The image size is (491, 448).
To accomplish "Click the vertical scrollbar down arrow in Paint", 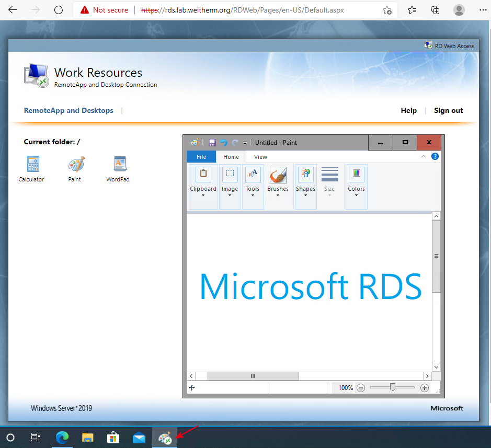I will (436, 367).
